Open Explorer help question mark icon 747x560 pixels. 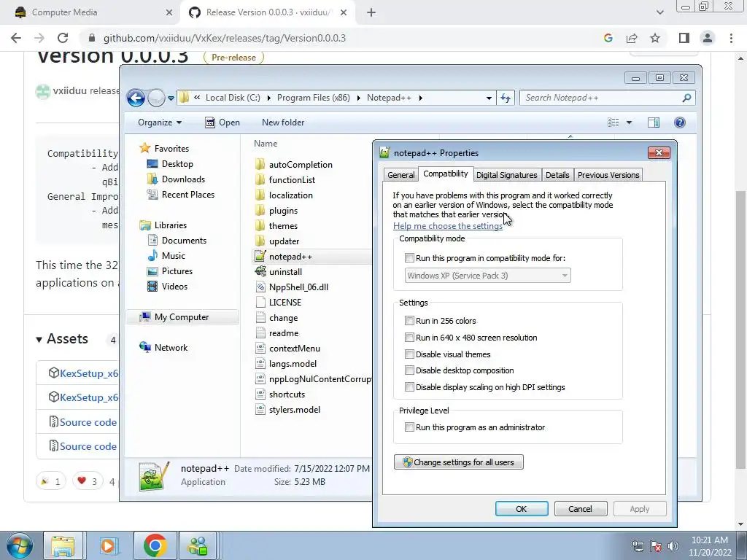(x=680, y=122)
